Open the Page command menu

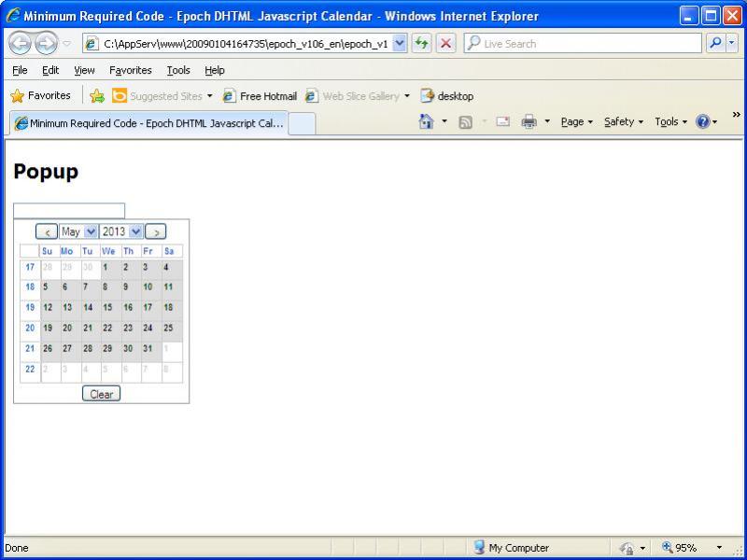576,122
